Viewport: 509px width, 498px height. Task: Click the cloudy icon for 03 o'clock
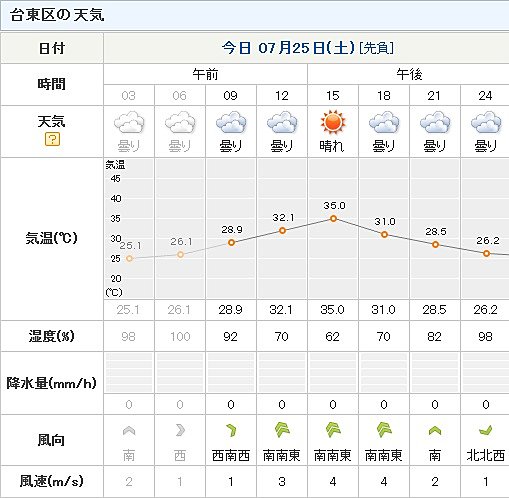pos(129,122)
